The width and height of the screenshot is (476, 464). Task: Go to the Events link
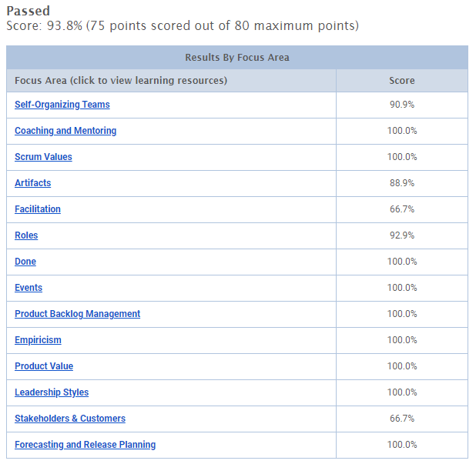pos(28,288)
